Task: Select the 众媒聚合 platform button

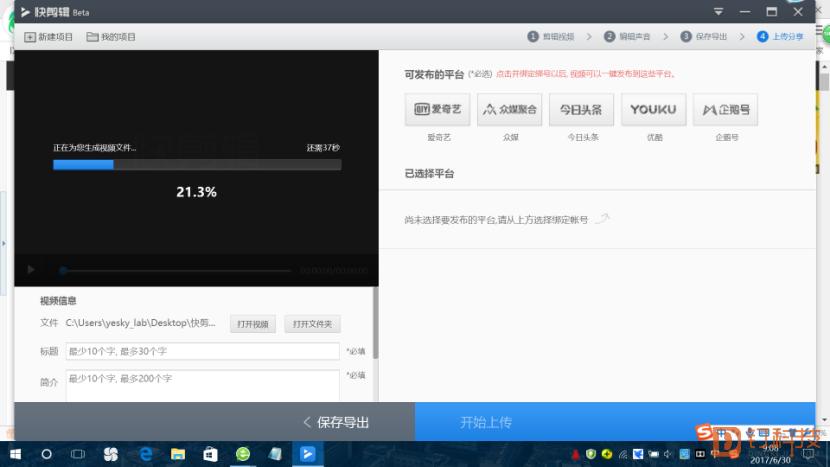Action: tap(510, 110)
